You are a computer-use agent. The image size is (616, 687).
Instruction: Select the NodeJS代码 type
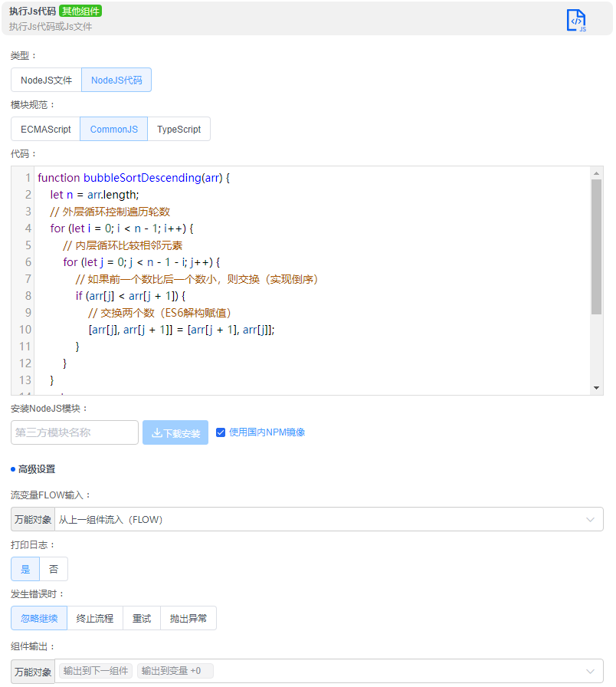click(x=116, y=80)
